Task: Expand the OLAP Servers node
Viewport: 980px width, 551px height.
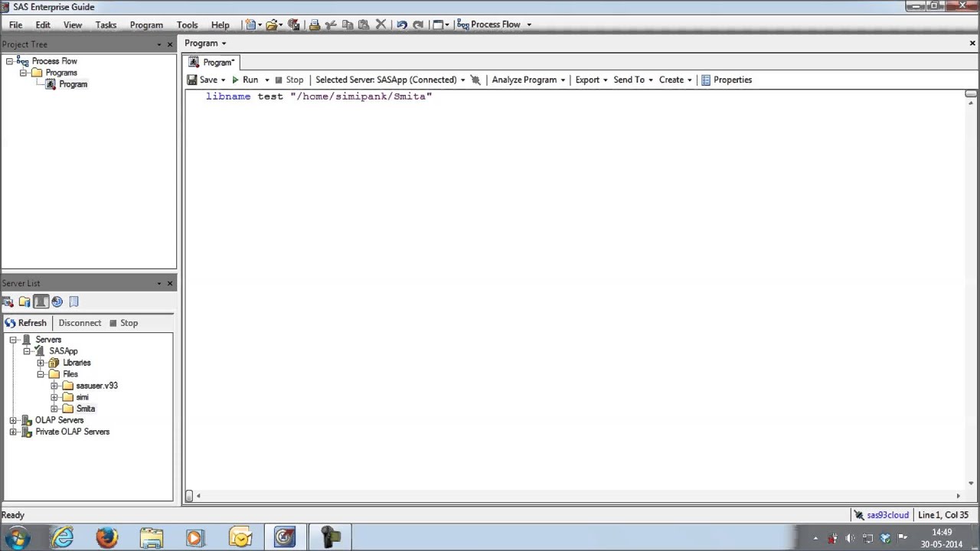Action: tap(13, 420)
